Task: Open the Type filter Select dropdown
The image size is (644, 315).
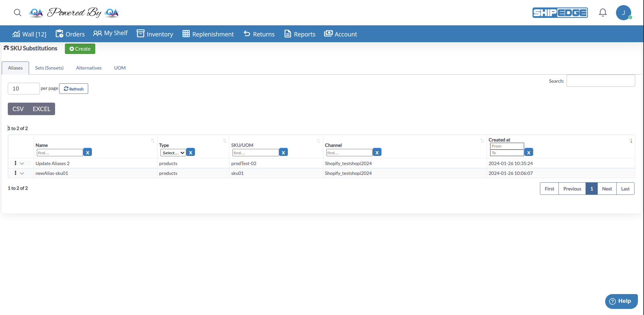Action: 173,153
